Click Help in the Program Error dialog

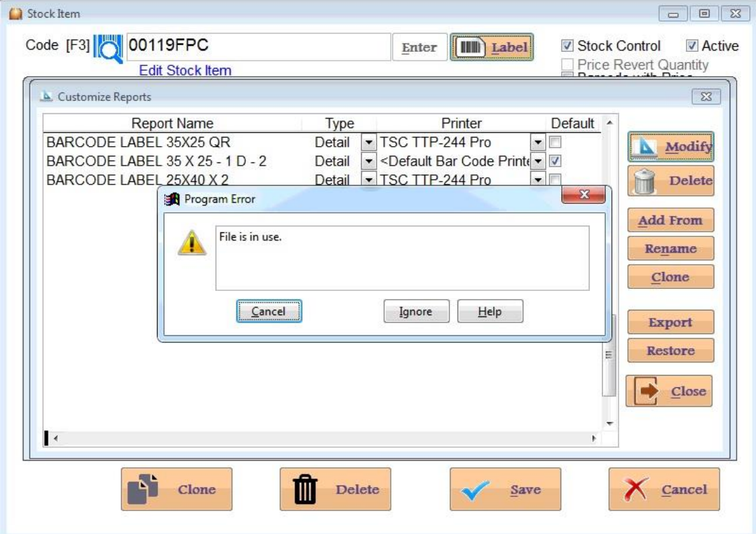(490, 312)
